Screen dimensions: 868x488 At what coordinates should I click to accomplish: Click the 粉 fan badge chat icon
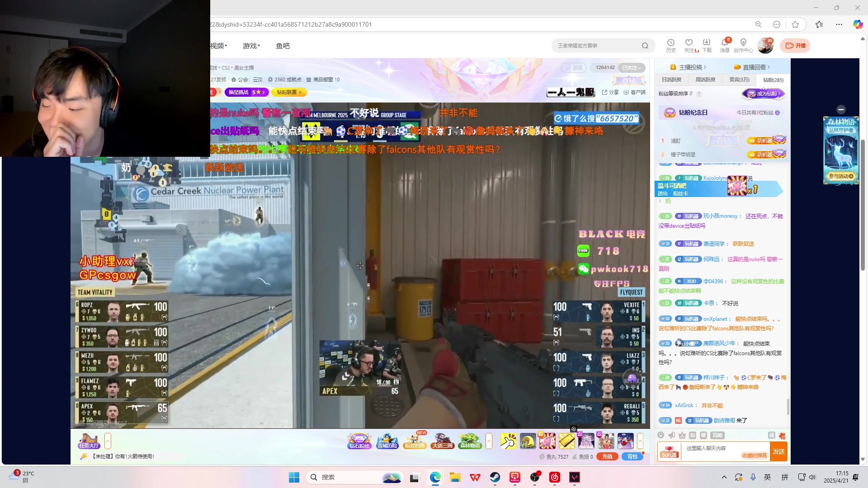click(693, 435)
